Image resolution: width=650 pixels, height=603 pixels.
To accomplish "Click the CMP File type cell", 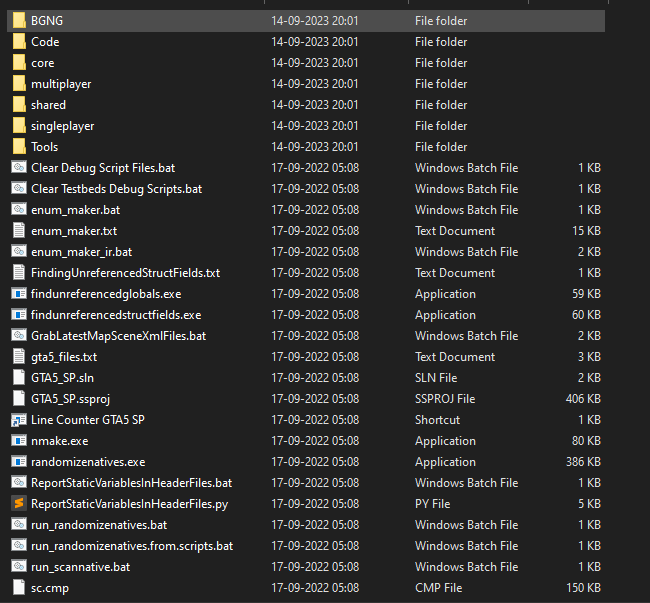I will click(439, 588).
